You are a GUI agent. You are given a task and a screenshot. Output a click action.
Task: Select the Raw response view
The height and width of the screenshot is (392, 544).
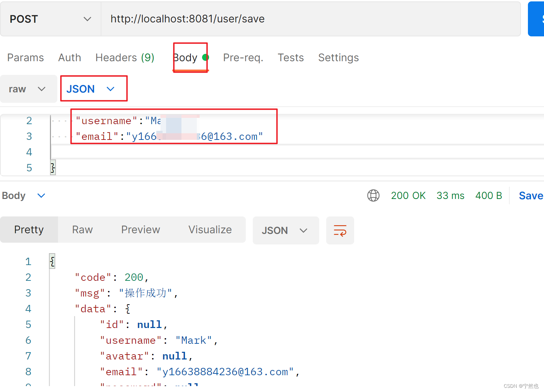tap(83, 229)
